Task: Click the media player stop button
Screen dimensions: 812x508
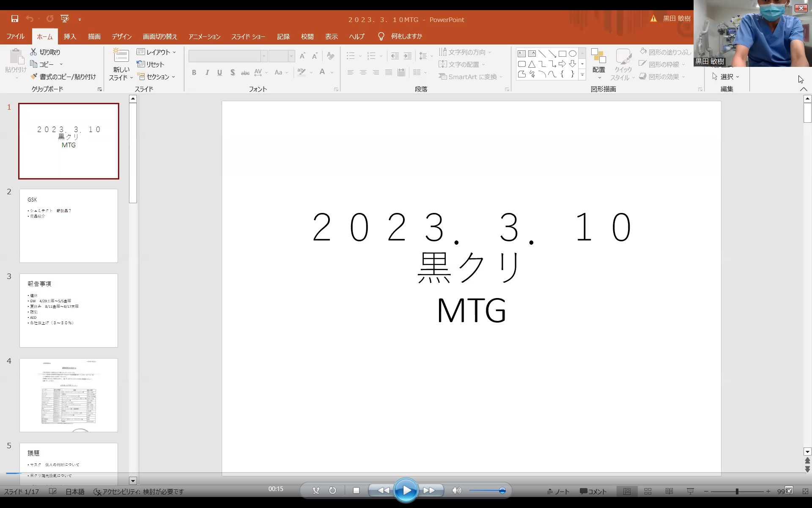Action: 356,490
